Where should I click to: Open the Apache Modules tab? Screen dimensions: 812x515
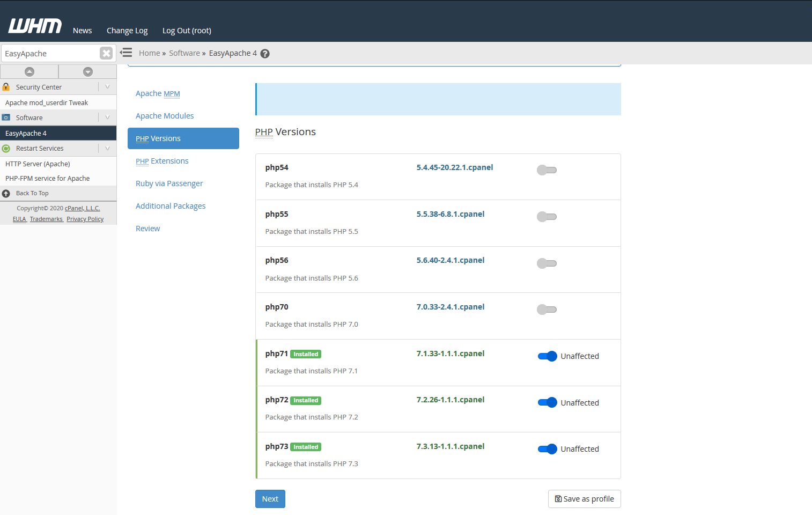(x=165, y=116)
